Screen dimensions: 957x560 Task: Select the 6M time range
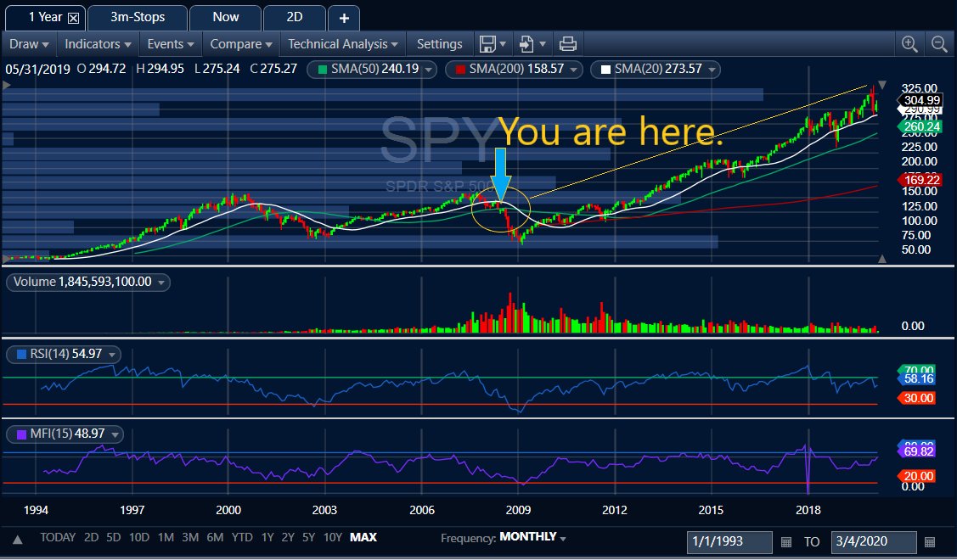[215, 537]
